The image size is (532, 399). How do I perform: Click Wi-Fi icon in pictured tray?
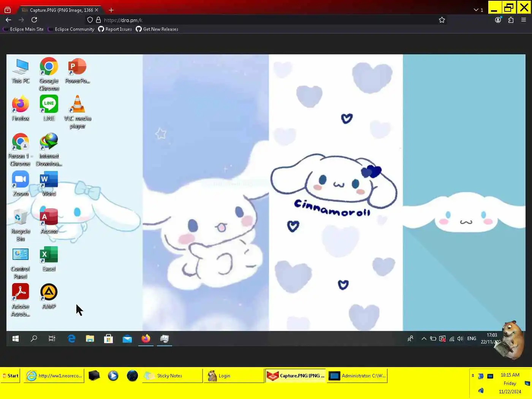(451, 339)
